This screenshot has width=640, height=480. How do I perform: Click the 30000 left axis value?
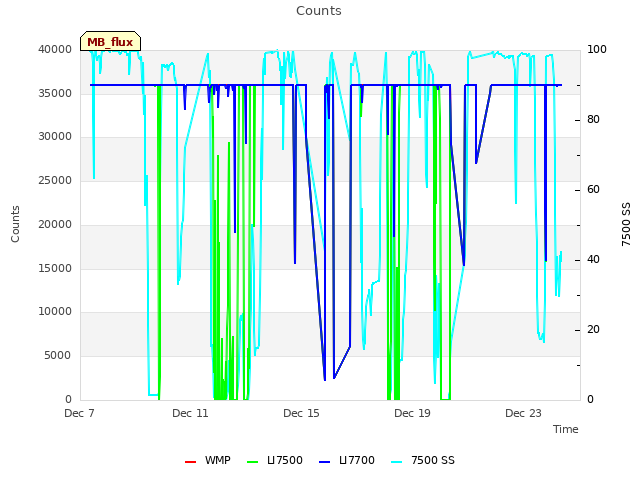55,137
